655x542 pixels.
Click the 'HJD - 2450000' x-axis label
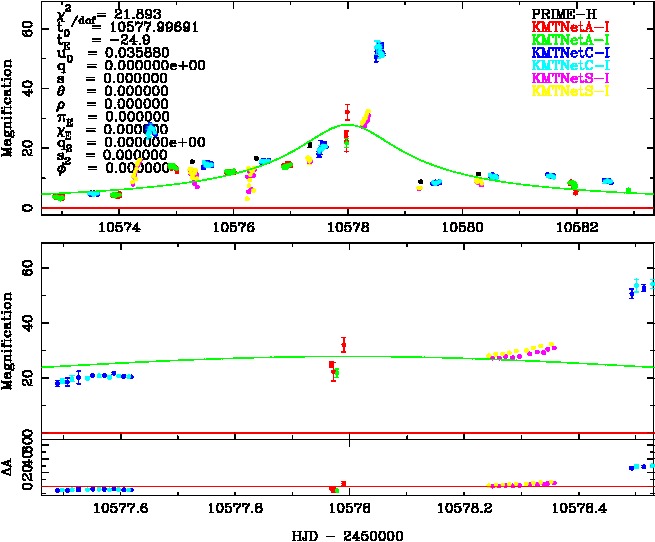346,533
